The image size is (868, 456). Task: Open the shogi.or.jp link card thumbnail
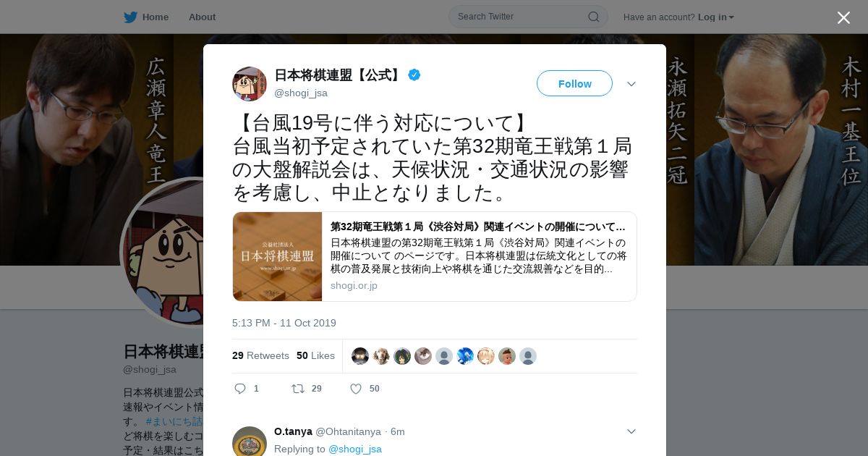277,256
